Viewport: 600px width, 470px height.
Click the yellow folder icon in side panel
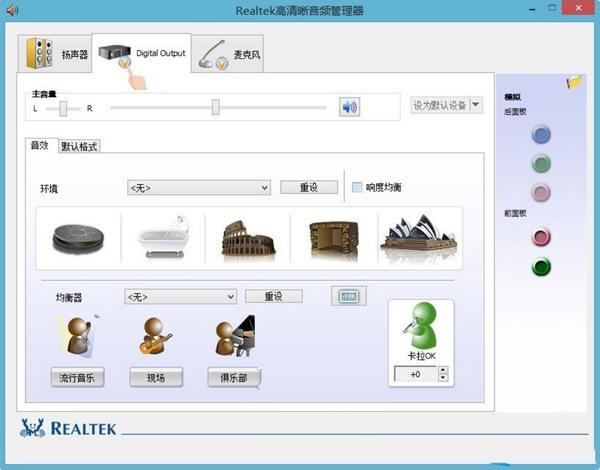[574, 82]
